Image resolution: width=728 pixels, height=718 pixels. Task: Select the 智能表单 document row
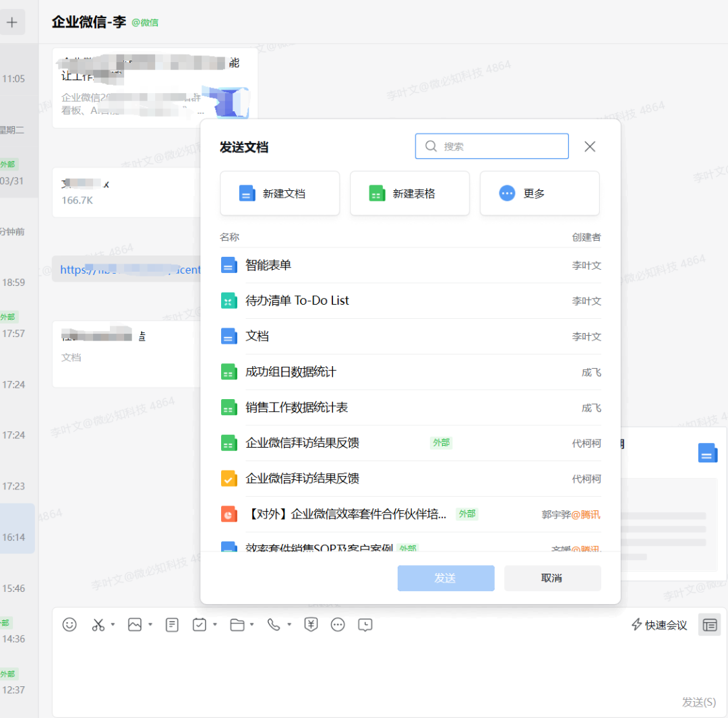411,265
